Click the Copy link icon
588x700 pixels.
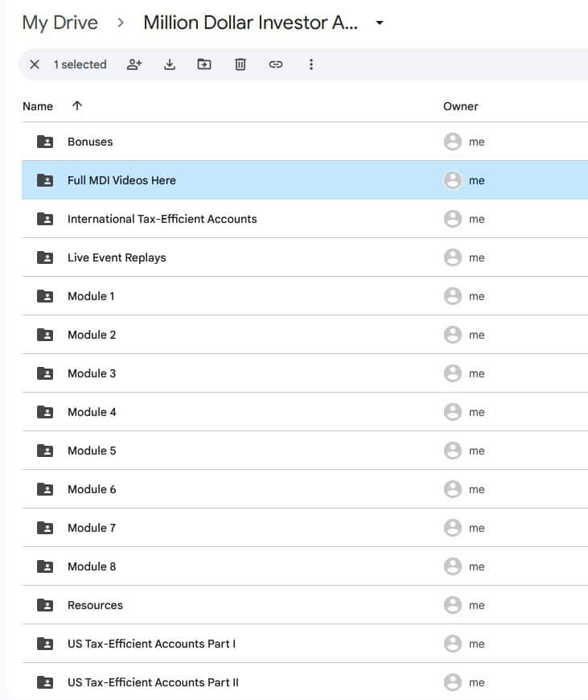click(x=276, y=64)
